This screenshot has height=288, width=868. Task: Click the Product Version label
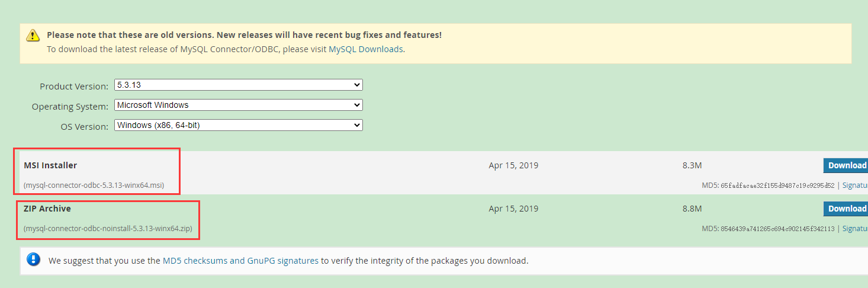[x=74, y=86]
